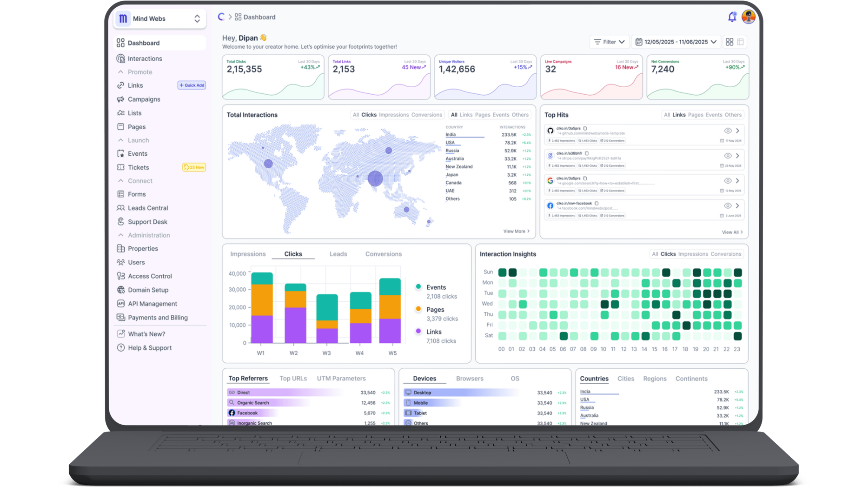Viewport: 868px width, 488px height.
Task: Click the notification bell icon
Action: coord(732,17)
